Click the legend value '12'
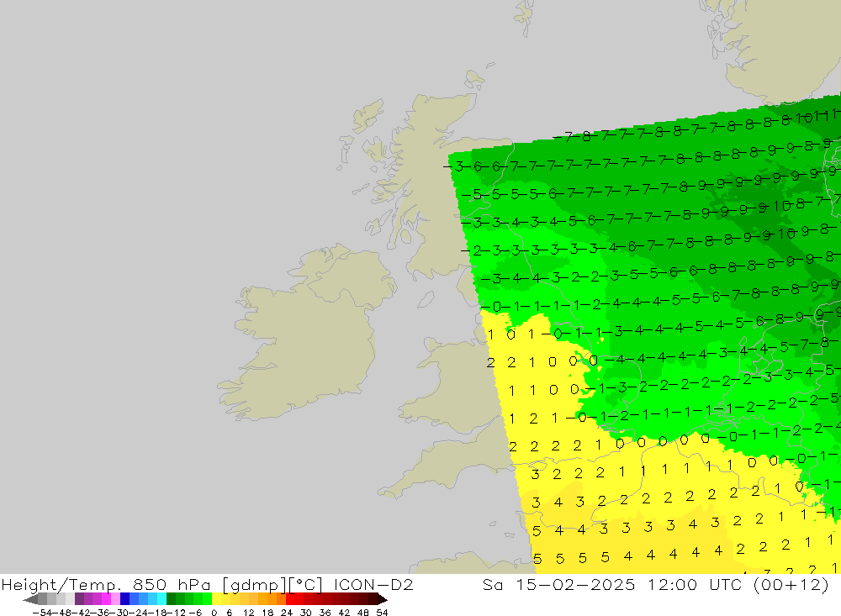Screen dimensions: 841x616 pos(248,613)
